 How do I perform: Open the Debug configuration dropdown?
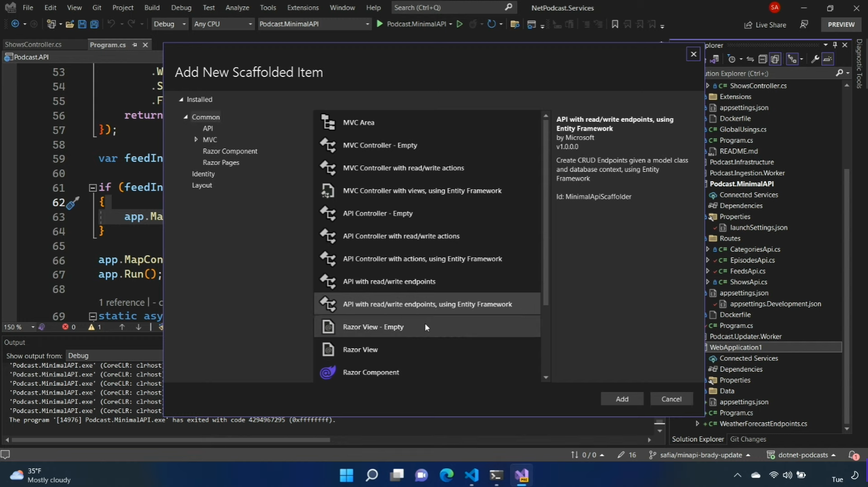[x=169, y=24]
